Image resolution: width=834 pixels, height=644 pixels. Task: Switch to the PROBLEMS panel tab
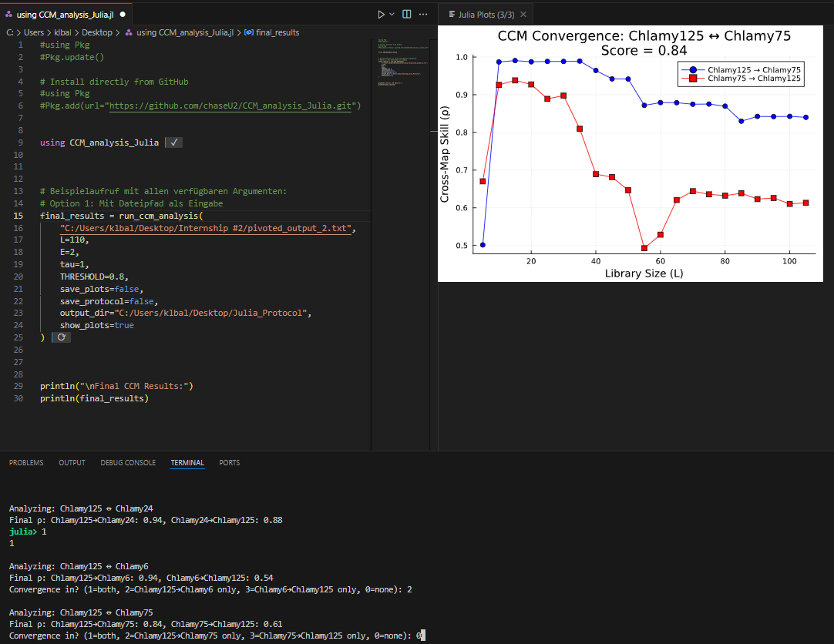click(x=26, y=463)
